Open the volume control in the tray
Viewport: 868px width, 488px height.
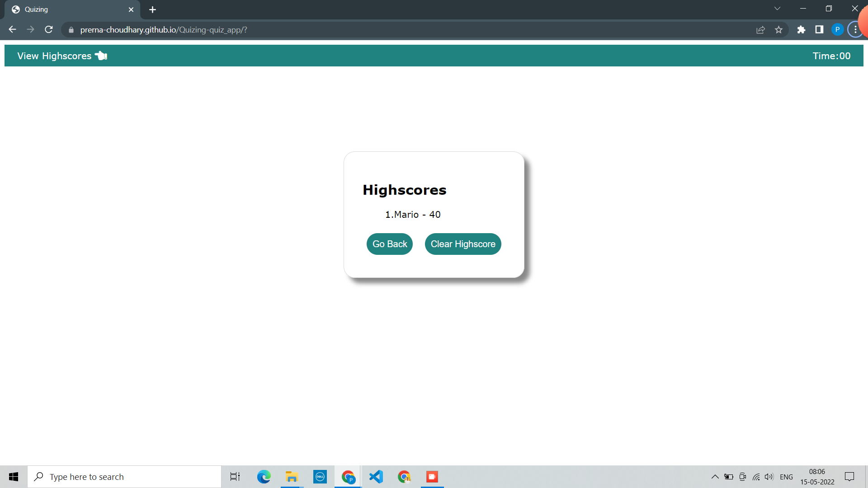[x=769, y=477]
